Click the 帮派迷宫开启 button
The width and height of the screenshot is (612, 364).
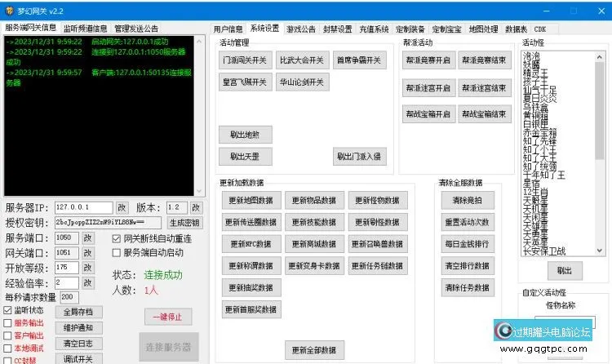pyautogui.click(x=428, y=88)
